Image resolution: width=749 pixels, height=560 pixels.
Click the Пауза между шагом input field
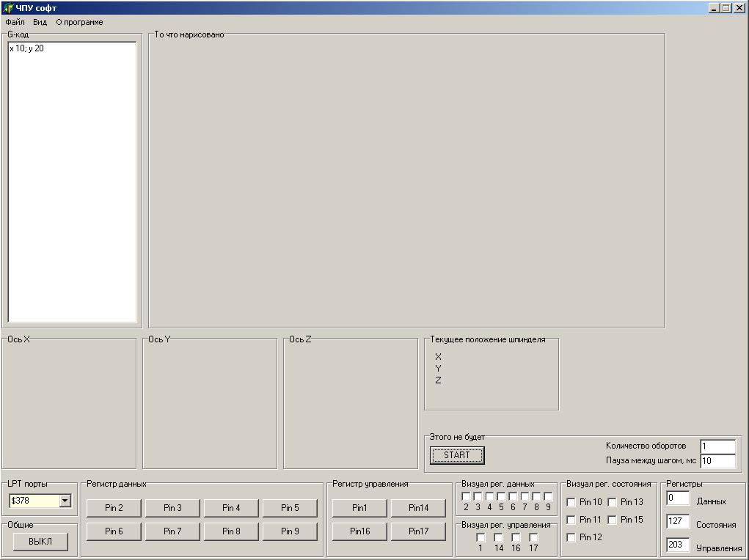click(717, 461)
